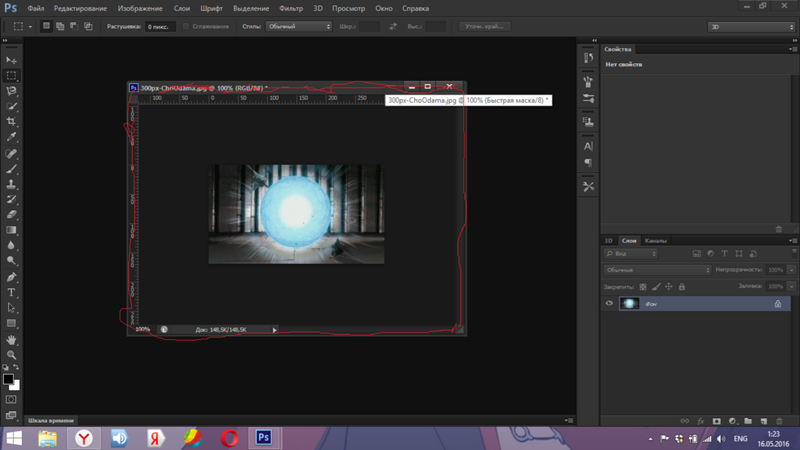Choose Intersect with selection mode
800x450 pixels.
[x=88, y=26]
